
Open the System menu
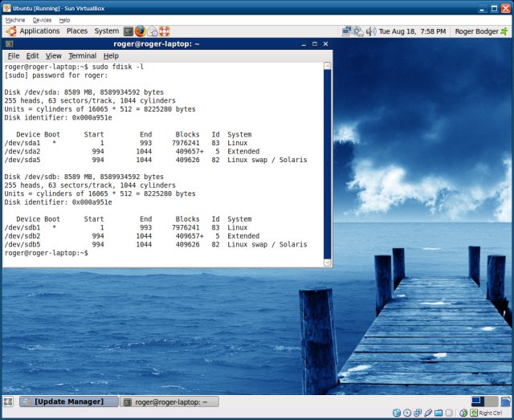(x=106, y=31)
